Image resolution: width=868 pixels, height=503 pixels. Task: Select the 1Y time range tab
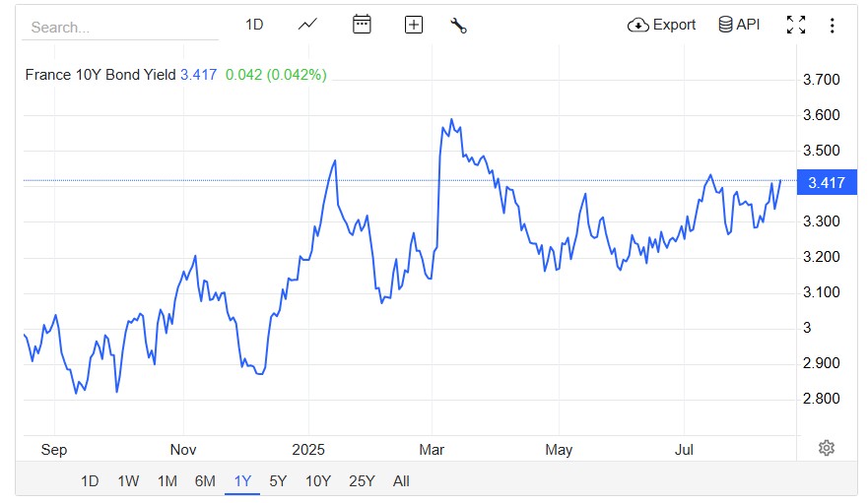[242, 481]
